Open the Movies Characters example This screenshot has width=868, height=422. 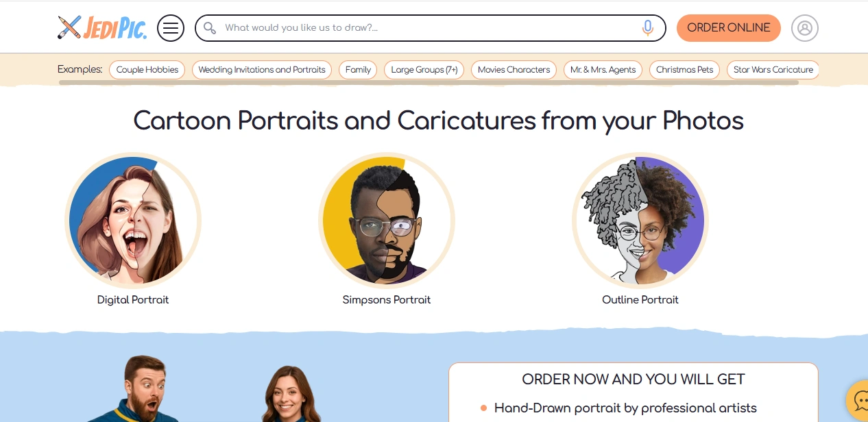click(514, 70)
